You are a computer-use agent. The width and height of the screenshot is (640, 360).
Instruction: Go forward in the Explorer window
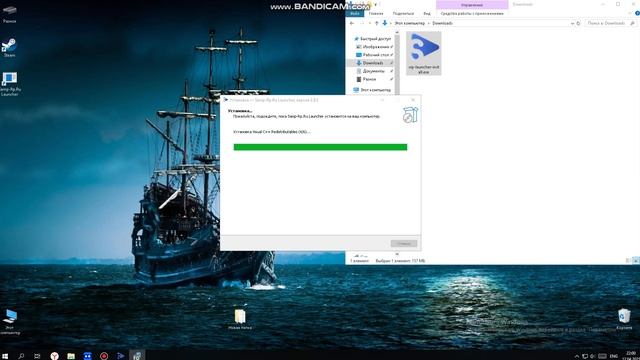362,23
